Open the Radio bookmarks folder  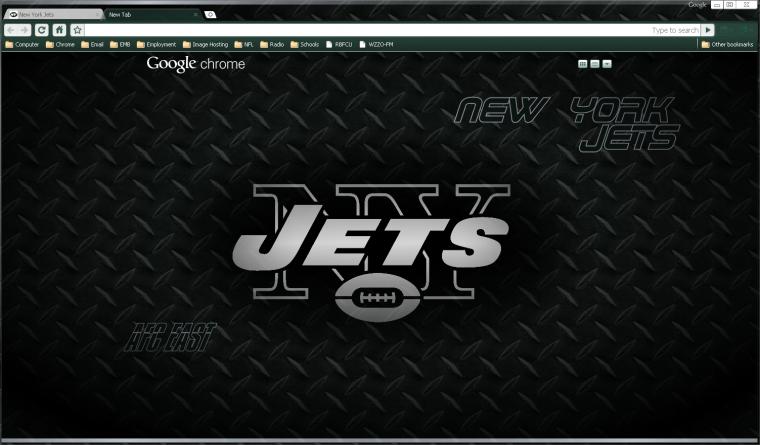pyautogui.click(x=272, y=45)
